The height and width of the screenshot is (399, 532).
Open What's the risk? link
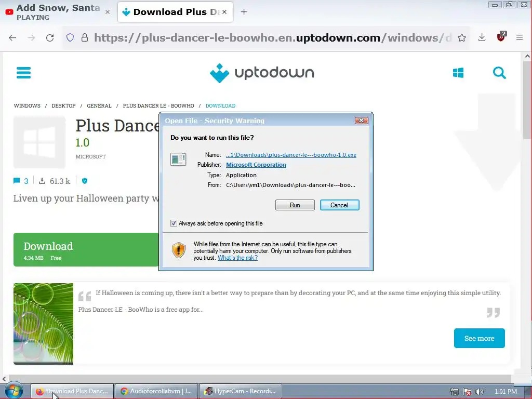tap(237, 258)
